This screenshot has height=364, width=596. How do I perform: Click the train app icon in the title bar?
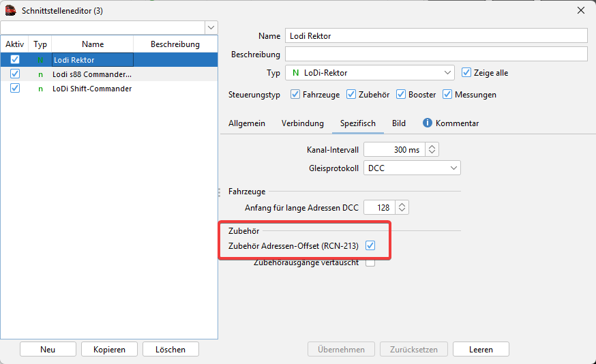(x=11, y=10)
